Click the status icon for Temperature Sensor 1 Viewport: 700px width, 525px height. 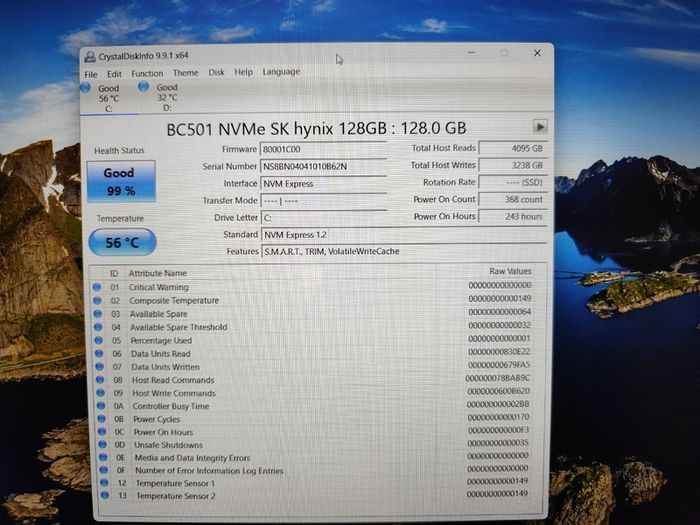tap(104, 483)
